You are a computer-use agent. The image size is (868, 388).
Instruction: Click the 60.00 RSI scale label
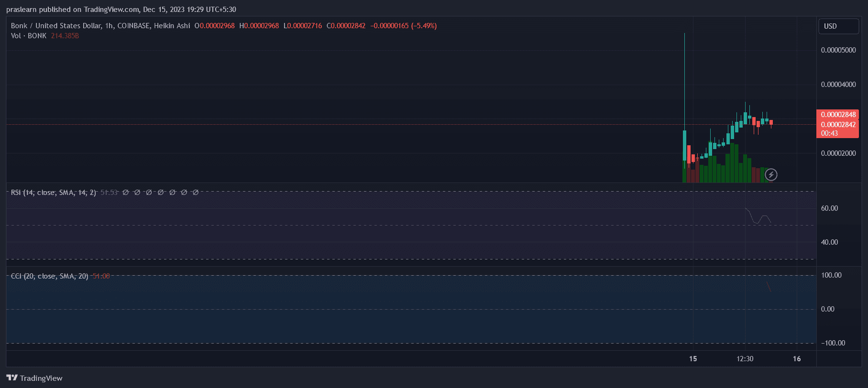[829, 208]
